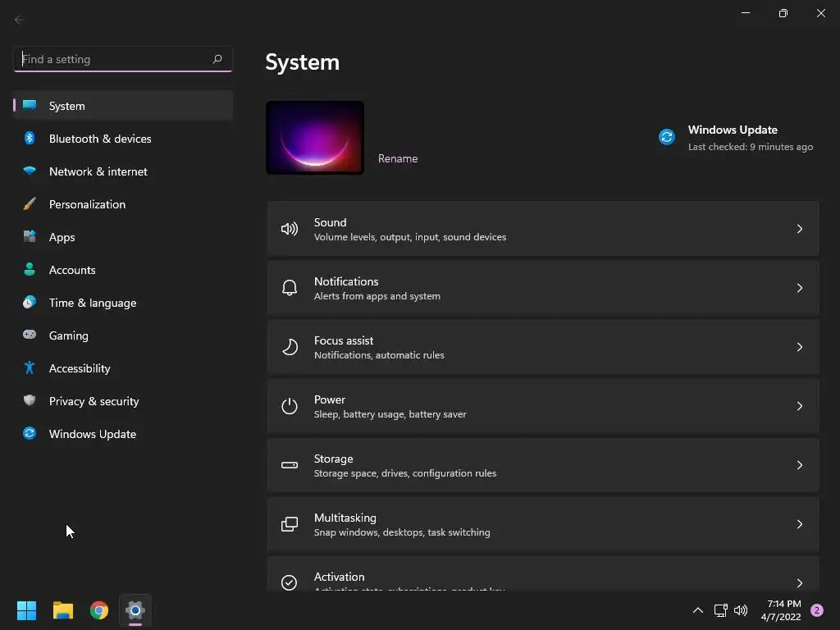Expand the Storage row chevron
Viewport: 840px width, 630px height.
pos(799,464)
